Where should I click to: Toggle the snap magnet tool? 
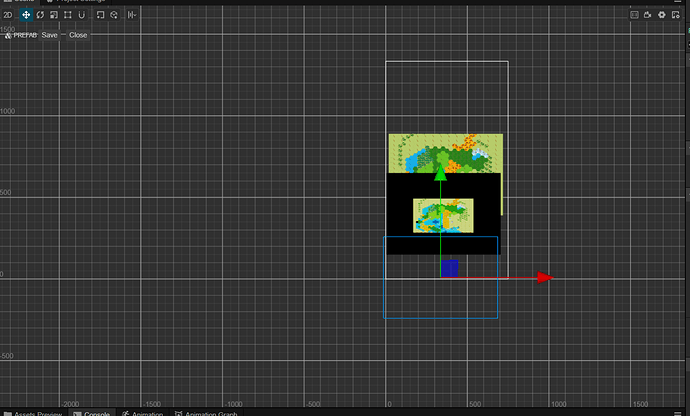(x=81, y=15)
